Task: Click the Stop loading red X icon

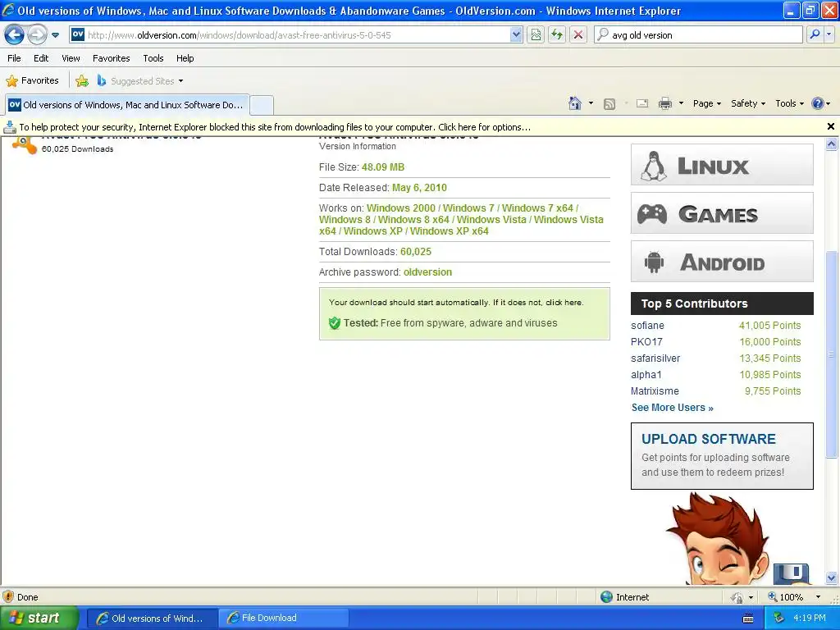Action: [x=578, y=34]
